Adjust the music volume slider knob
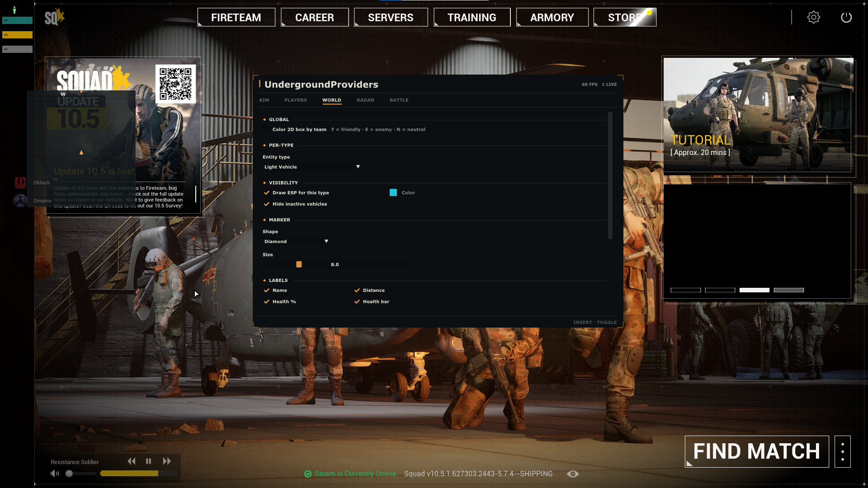This screenshot has height=488, width=868. click(69, 474)
